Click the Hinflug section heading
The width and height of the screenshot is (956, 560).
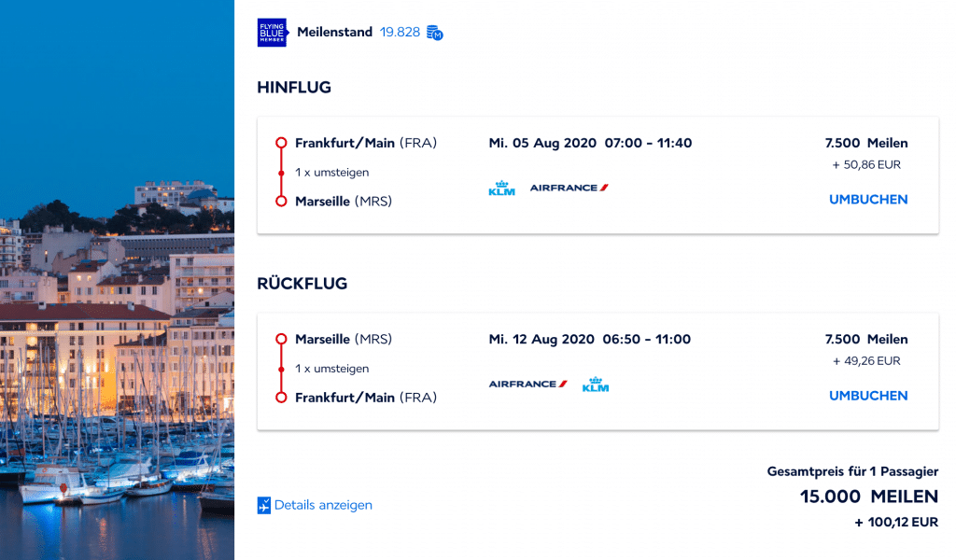(294, 88)
